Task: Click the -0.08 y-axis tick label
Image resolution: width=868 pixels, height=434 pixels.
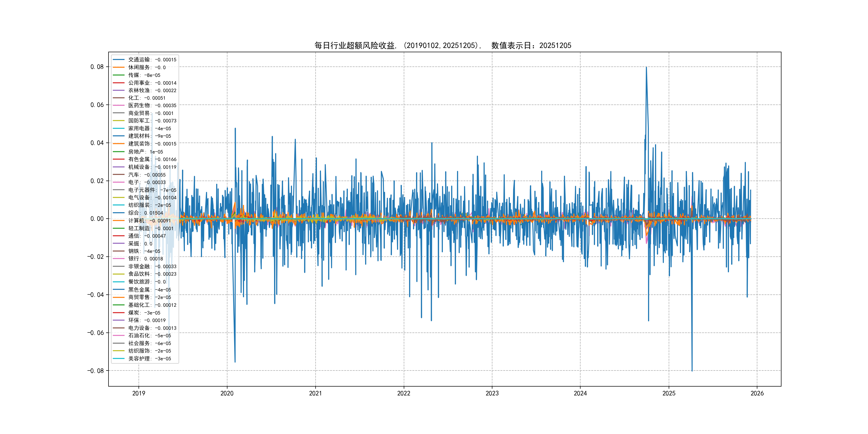Action: (96, 371)
